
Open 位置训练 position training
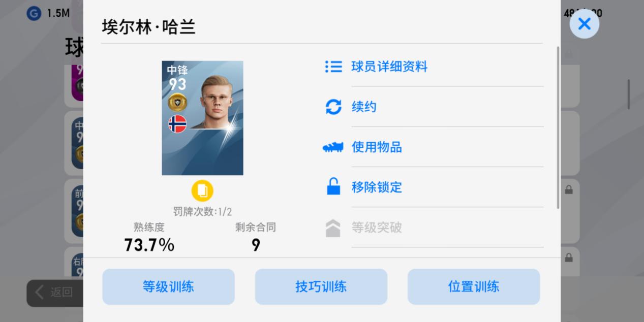473,286
